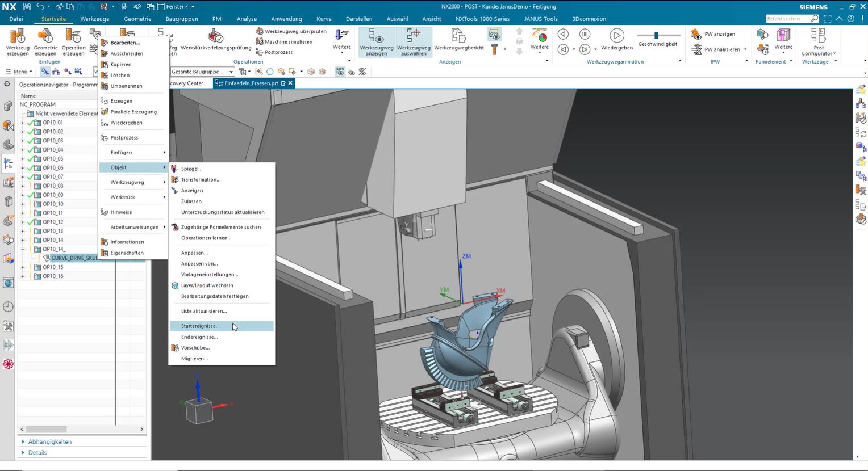Screen dimensions: 868x471
Task: Open the clock history icon in left sidebar
Action: [x=8, y=307]
